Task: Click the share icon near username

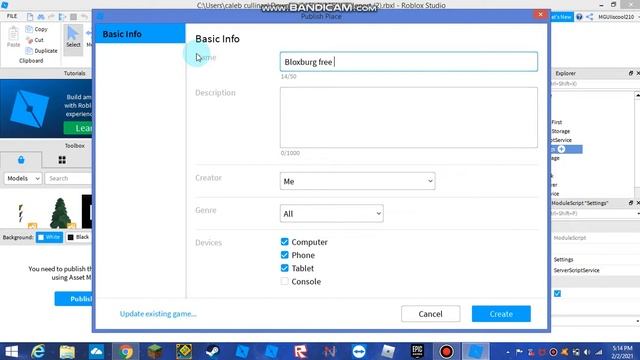Action: 589,17
